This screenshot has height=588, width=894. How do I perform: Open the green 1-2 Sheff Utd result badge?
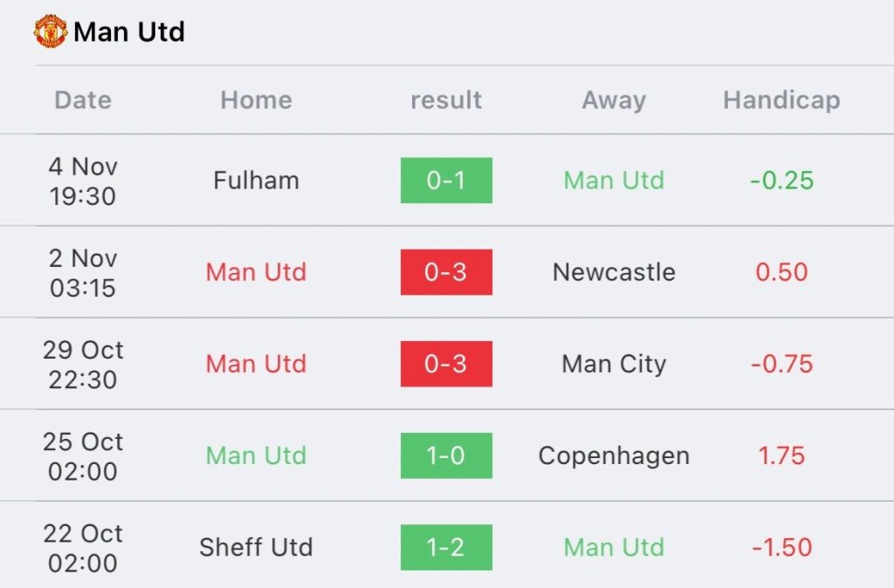coord(446,547)
